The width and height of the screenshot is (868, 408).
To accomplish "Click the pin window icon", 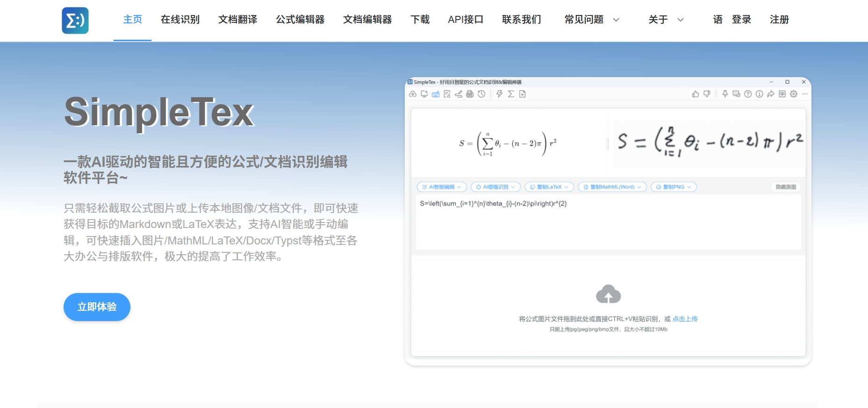I will coord(725,94).
